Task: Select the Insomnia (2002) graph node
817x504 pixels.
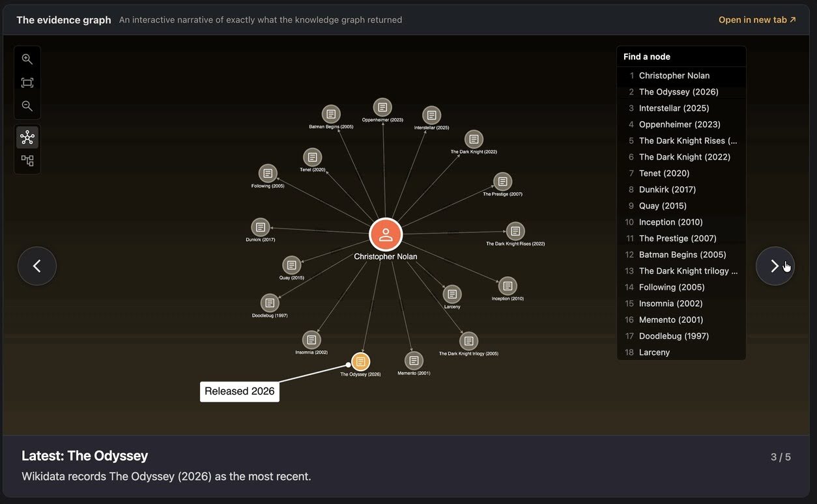Action: (311, 340)
